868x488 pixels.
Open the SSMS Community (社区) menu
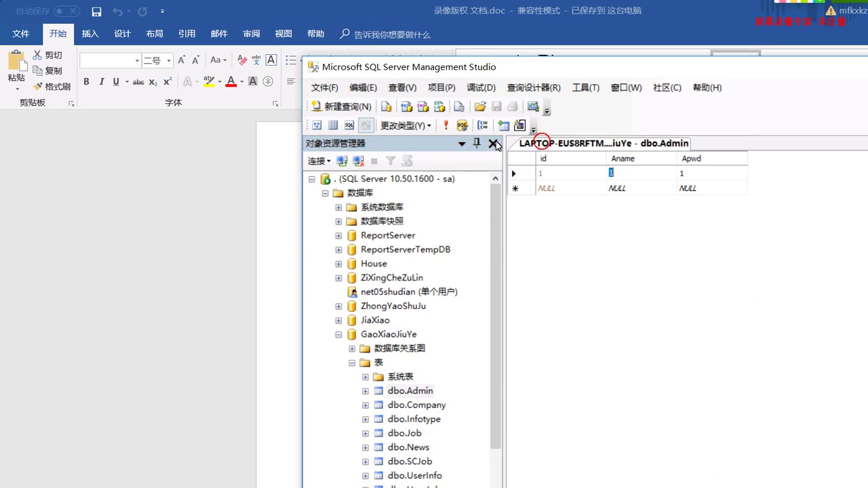coord(667,87)
